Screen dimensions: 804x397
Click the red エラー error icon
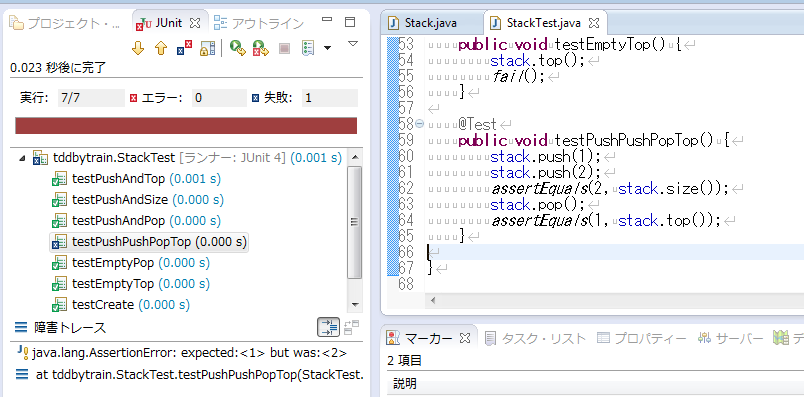134,98
